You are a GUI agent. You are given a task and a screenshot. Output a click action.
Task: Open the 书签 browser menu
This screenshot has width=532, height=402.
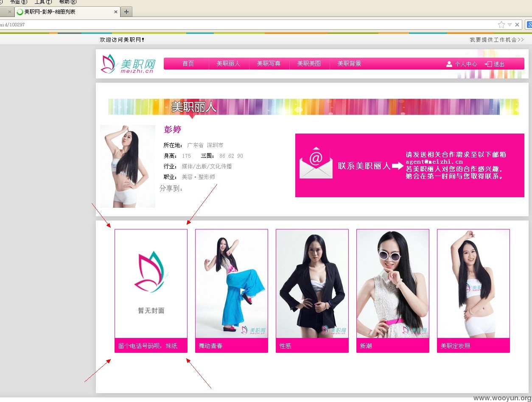pyautogui.click(x=18, y=2)
